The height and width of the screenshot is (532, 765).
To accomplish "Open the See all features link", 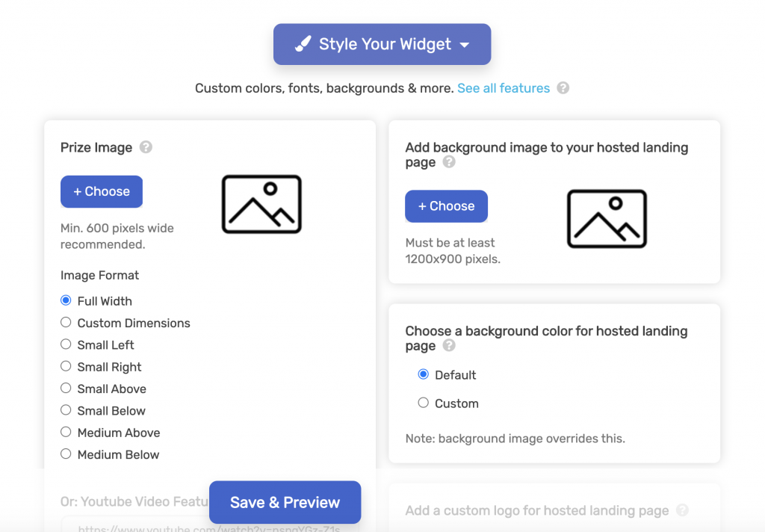I will coord(504,88).
